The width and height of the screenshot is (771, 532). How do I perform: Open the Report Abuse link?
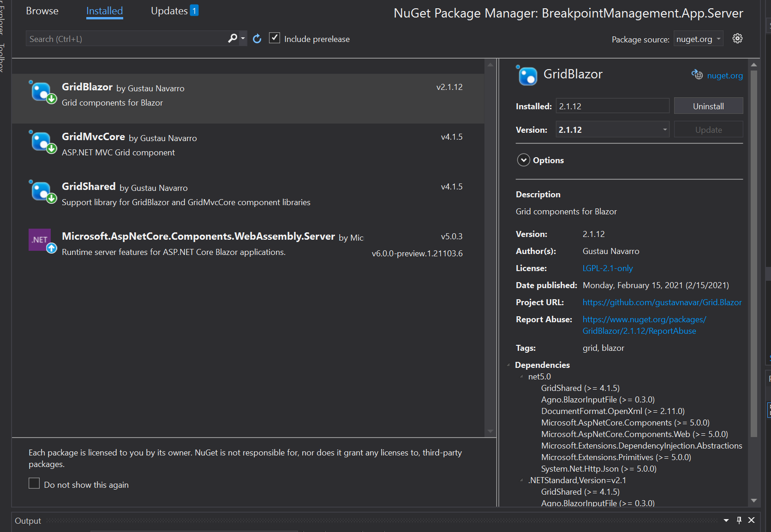click(644, 325)
